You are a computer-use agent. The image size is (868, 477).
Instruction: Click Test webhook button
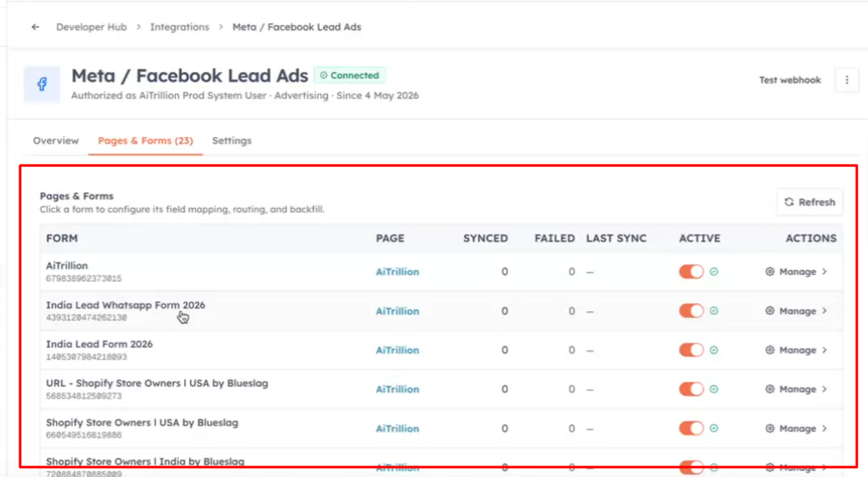(x=790, y=80)
